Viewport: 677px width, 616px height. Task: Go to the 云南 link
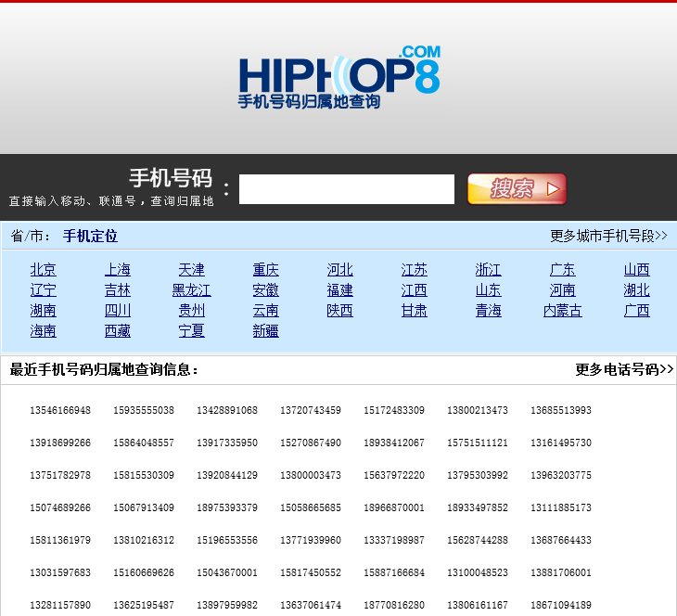(x=266, y=310)
